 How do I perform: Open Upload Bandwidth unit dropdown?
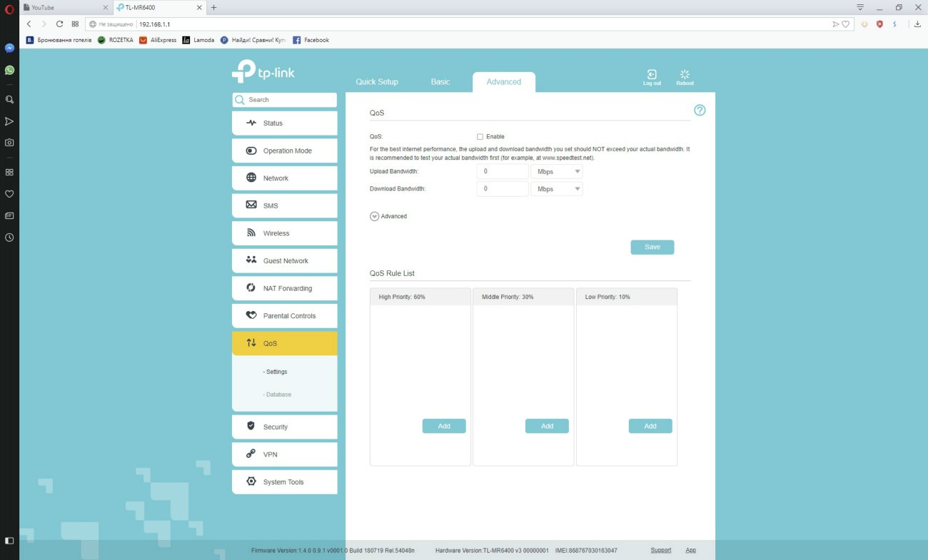coord(557,172)
